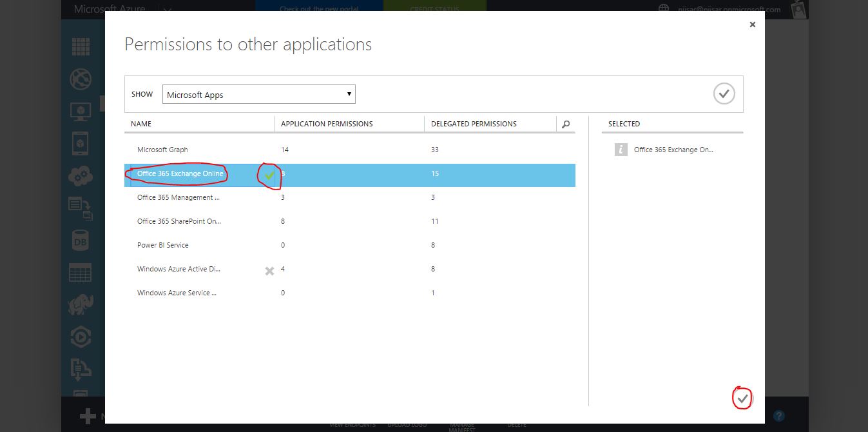
Task: Click delegated value 11 for SharePoint Online
Action: click(435, 221)
